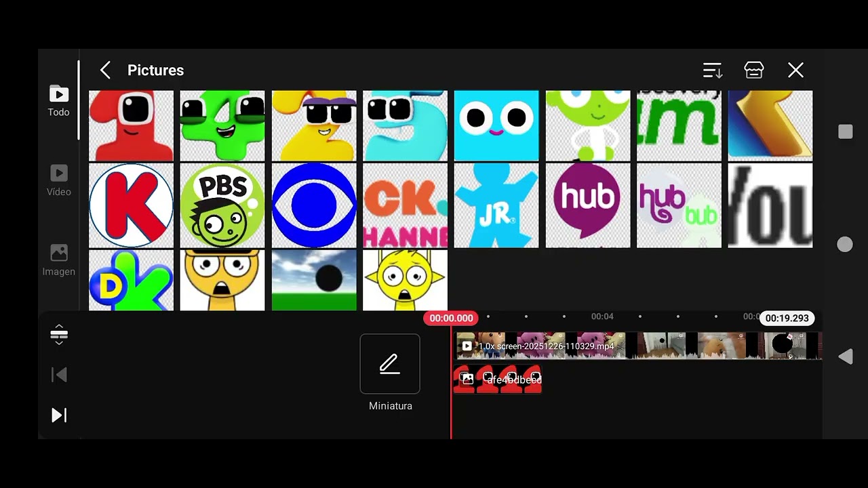Screen dimensions: 868x488
Task: Select the blue JR figure logo picture
Action: pyautogui.click(x=496, y=205)
